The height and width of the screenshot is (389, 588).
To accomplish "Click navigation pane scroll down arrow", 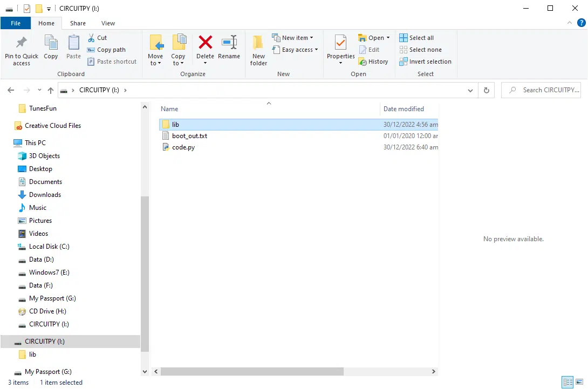I will tap(145, 371).
